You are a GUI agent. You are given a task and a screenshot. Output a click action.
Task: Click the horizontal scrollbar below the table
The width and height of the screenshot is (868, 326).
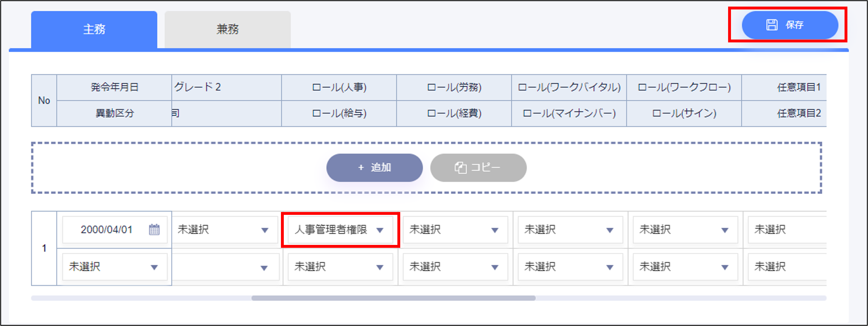pos(393,298)
